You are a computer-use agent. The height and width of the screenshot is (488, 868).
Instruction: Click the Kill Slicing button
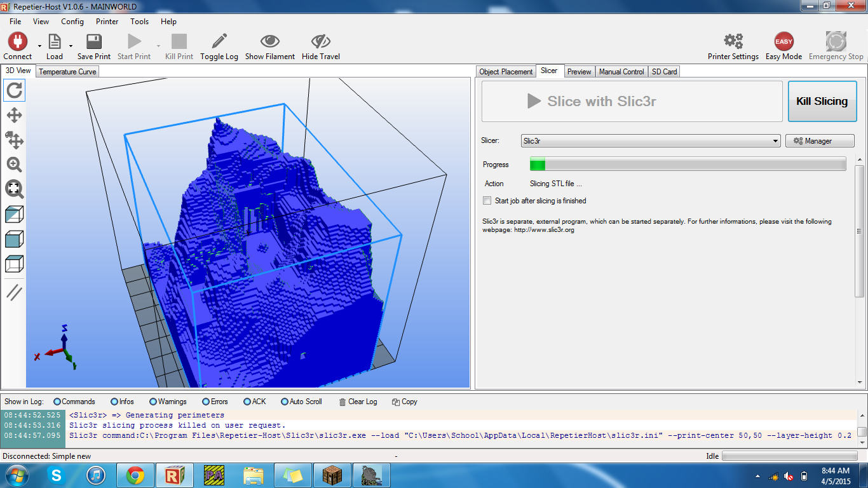[822, 101]
